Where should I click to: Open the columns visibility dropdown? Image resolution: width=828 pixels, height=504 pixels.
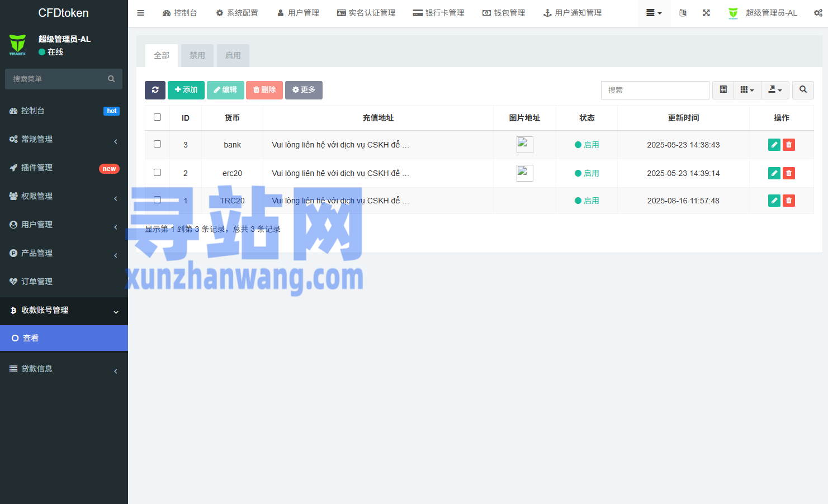(747, 90)
